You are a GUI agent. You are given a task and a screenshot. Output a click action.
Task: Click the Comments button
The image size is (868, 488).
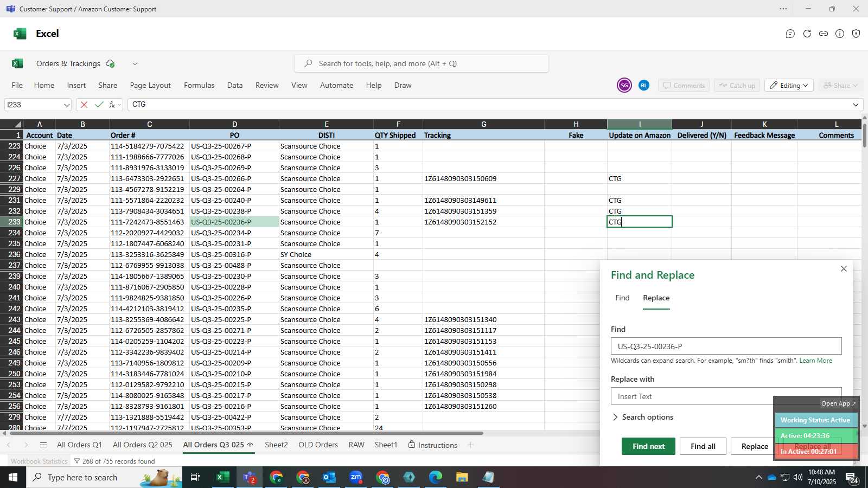(x=684, y=85)
